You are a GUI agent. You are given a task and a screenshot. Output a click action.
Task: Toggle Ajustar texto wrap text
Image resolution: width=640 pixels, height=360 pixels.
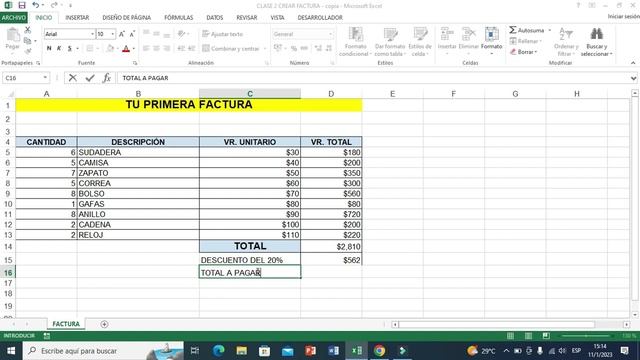coord(223,34)
